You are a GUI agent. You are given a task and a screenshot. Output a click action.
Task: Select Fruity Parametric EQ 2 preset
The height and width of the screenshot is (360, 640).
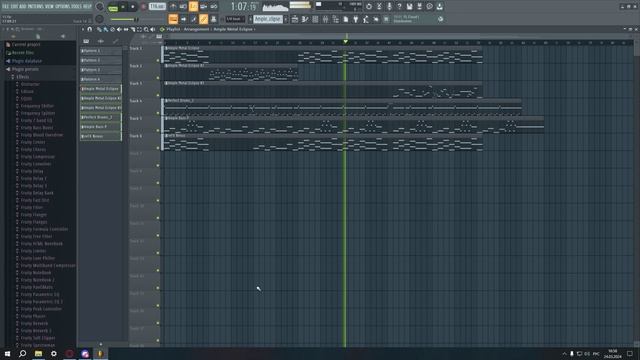41,302
